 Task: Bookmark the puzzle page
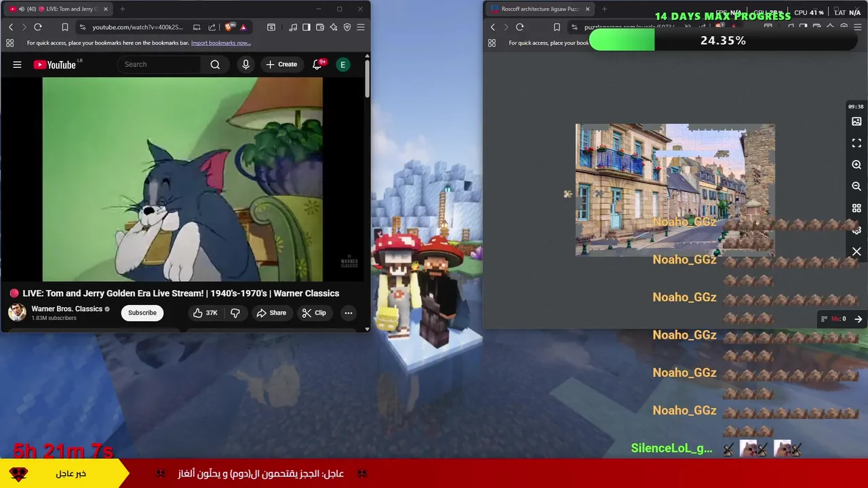pyautogui.click(x=557, y=27)
